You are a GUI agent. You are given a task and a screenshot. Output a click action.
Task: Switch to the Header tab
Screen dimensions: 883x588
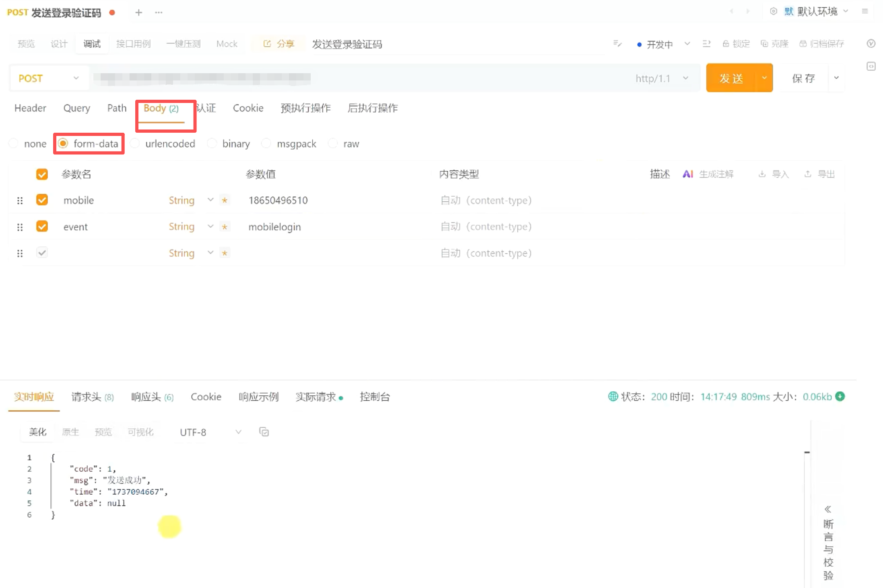point(30,108)
